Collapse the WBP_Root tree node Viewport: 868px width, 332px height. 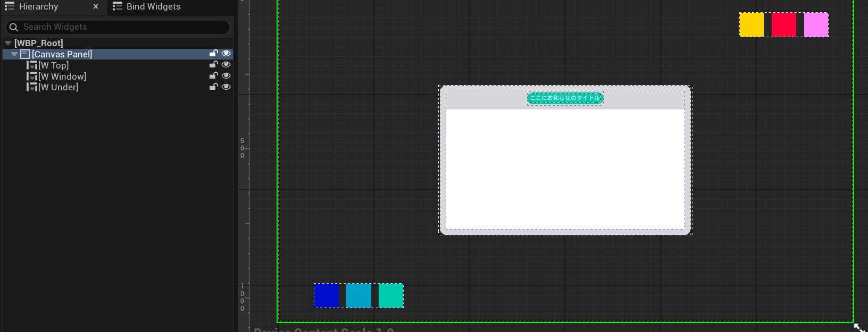point(8,43)
